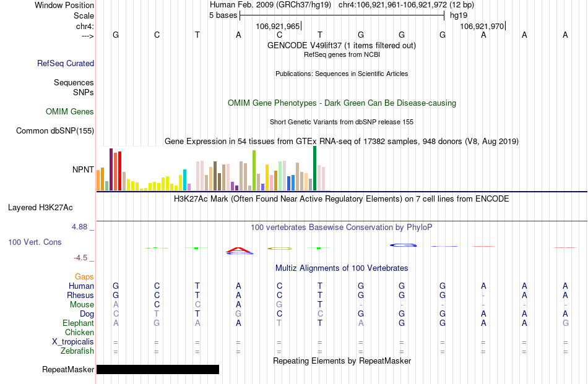
Task: Select the RepeatMasker track label
Action: tap(68, 369)
